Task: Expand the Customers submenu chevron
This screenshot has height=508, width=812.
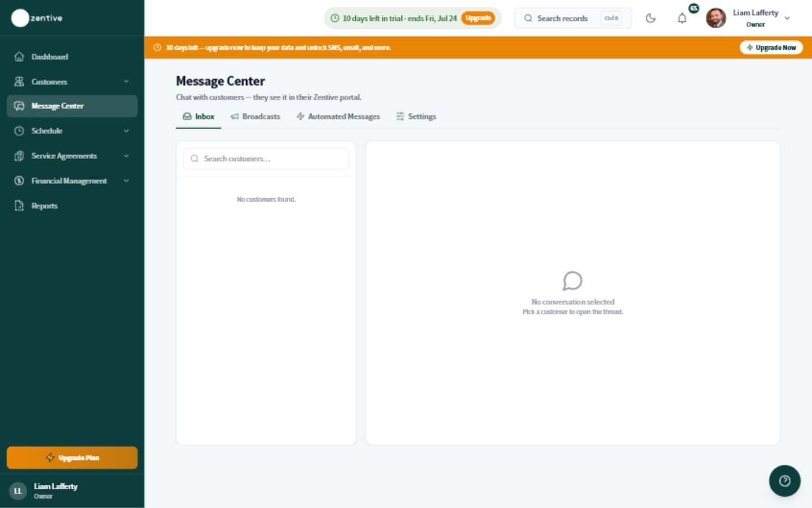Action: point(126,81)
